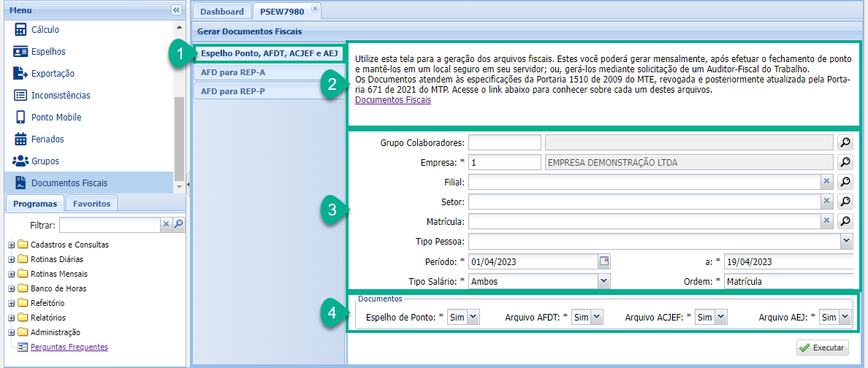The width and height of the screenshot is (868, 368).
Task: Open calendar picker for Período start date
Action: pyautogui.click(x=604, y=261)
